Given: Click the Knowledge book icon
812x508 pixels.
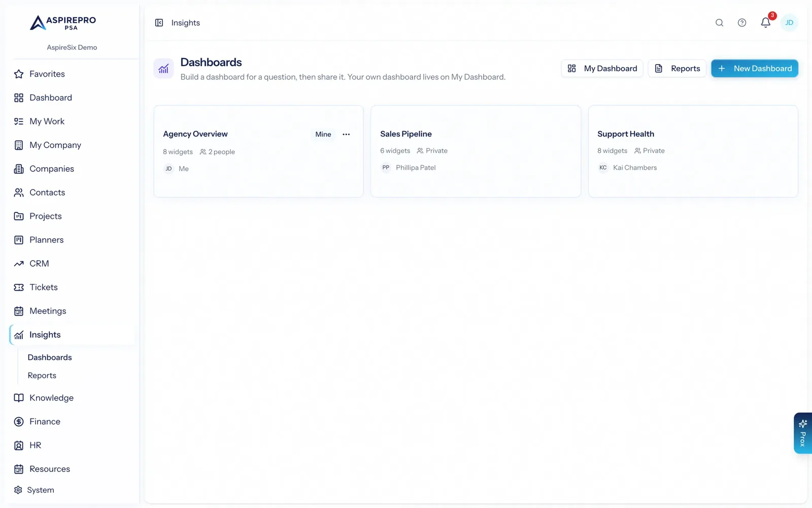Looking at the screenshot, I should click(x=19, y=398).
